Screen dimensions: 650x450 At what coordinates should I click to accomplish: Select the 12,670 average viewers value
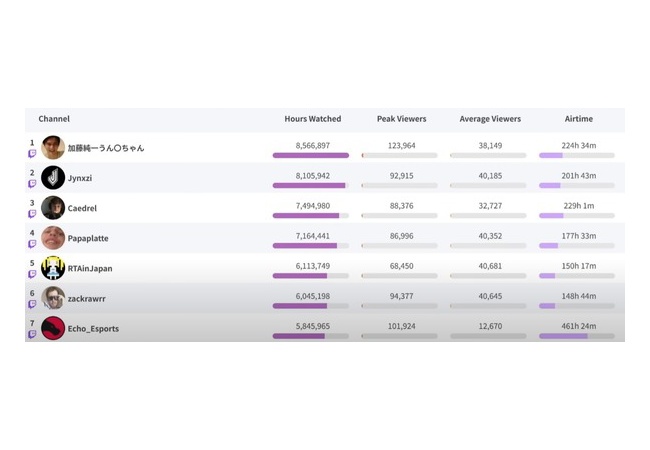pos(490,326)
